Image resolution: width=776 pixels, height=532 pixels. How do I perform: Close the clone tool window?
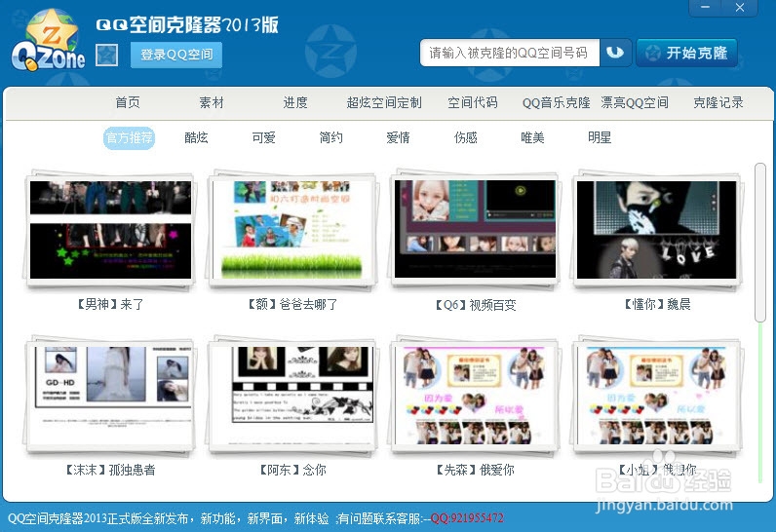coord(739,8)
